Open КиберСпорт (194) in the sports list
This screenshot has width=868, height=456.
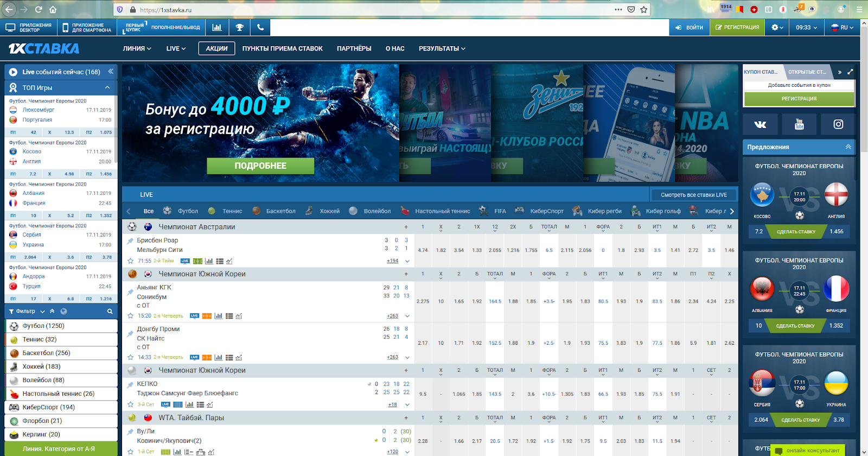click(61, 407)
